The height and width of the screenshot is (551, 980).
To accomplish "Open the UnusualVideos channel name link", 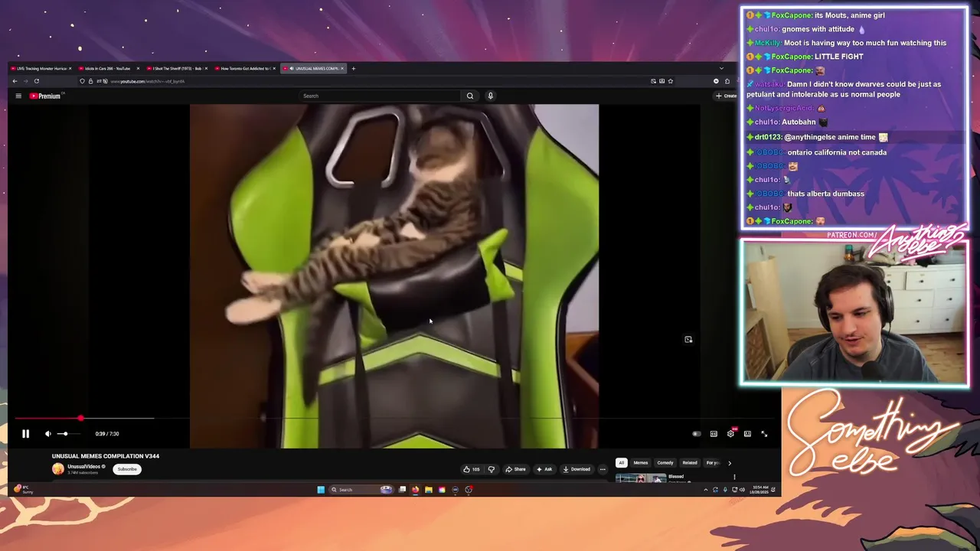I will click(83, 467).
